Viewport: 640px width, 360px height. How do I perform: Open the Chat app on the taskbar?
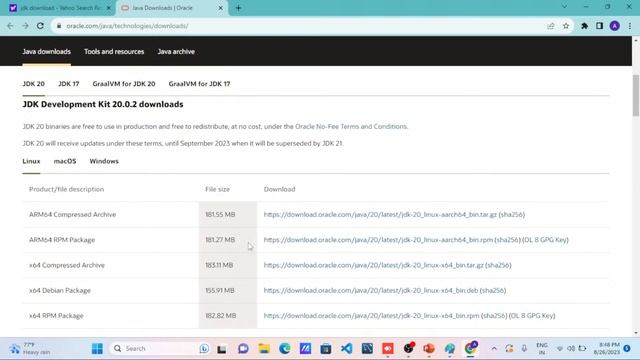tap(243, 349)
